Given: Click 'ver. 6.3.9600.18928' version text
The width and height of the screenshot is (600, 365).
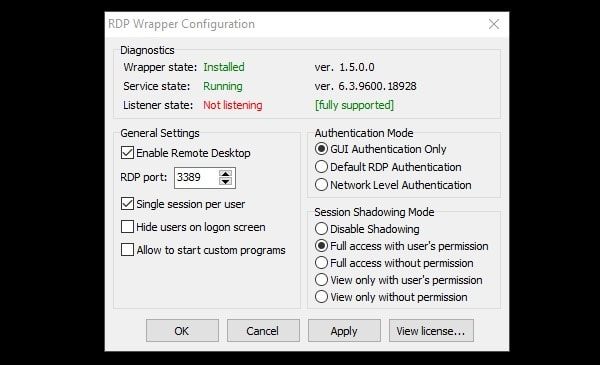Looking at the screenshot, I should tap(365, 86).
